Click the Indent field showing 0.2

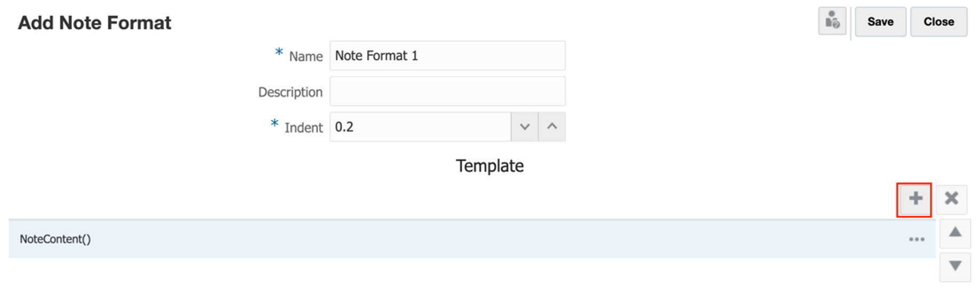click(x=420, y=127)
